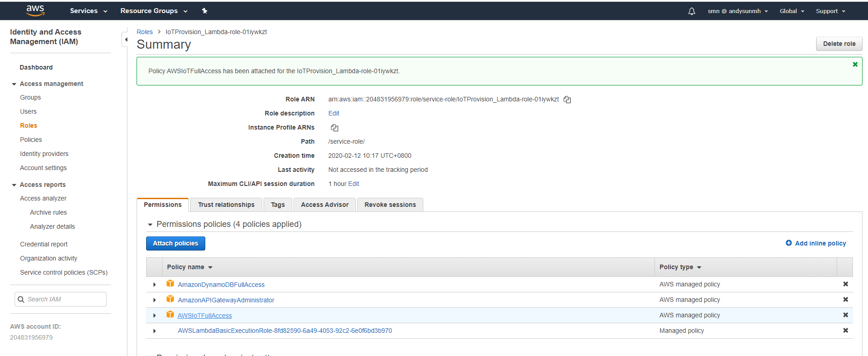Collapse the Permissions policies section
The height and width of the screenshot is (356, 868).
click(150, 225)
